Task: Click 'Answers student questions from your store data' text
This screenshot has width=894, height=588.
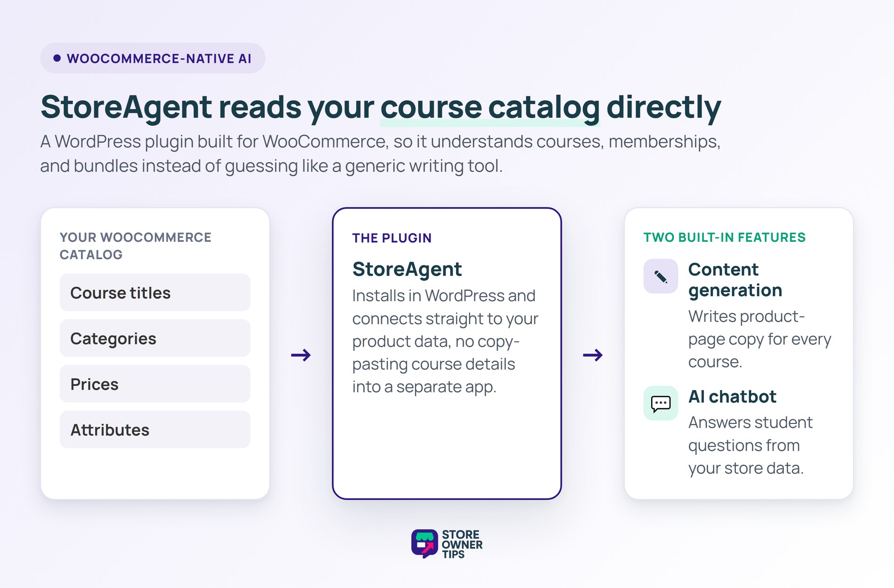Action: click(x=750, y=445)
